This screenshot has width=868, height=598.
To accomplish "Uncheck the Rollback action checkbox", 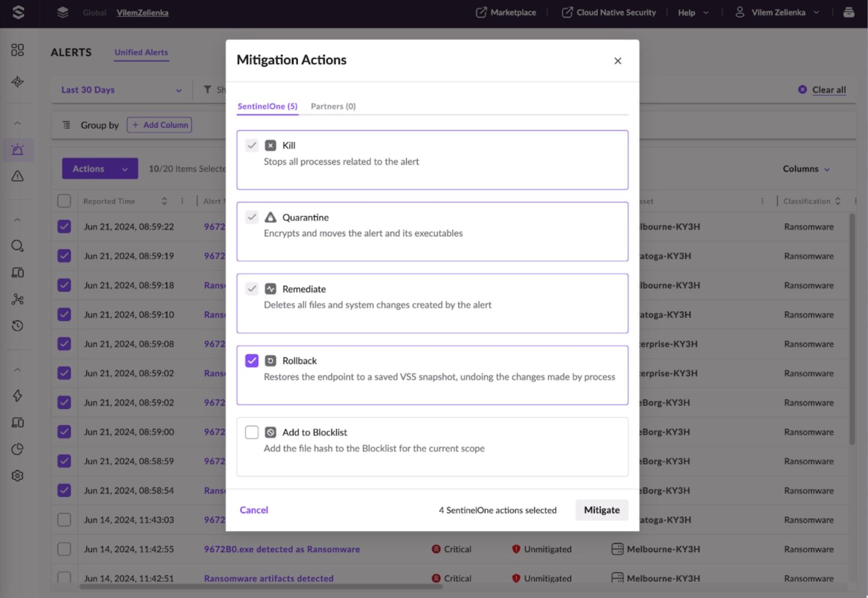I will 252,361.
